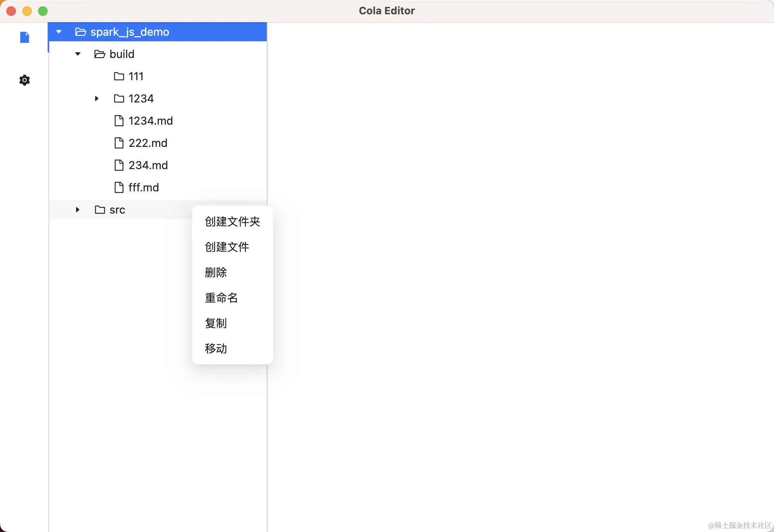
Task: Choose 创建文件夹 from the context menu
Action: pyautogui.click(x=232, y=222)
